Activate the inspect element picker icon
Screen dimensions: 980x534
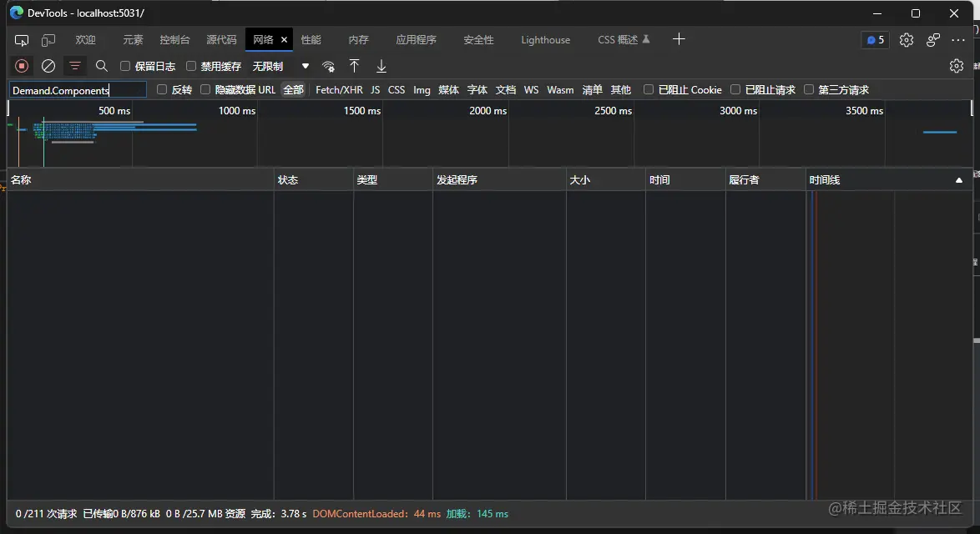[x=21, y=40]
